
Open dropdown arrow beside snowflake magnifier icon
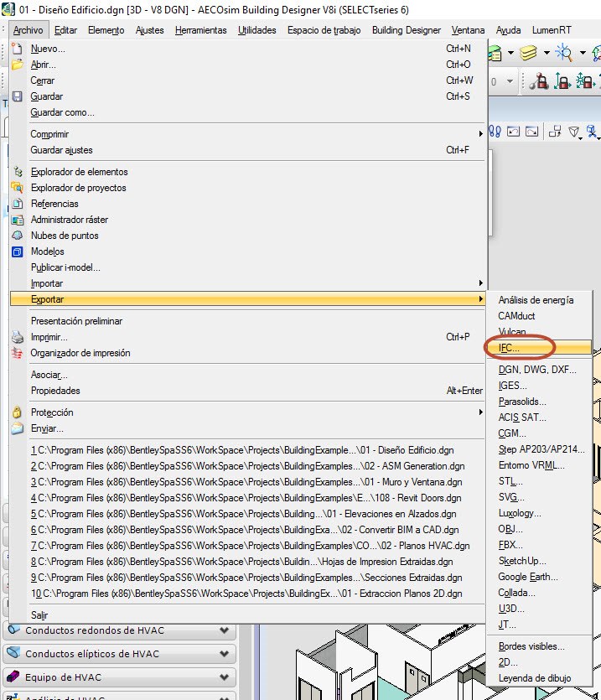click(583, 53)
